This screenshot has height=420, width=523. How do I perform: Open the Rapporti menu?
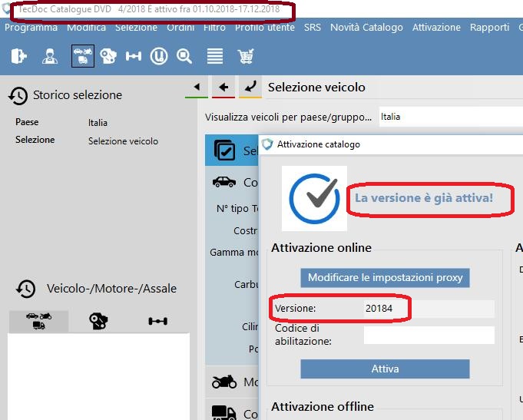pyautogui.click(x=489, y=28)
